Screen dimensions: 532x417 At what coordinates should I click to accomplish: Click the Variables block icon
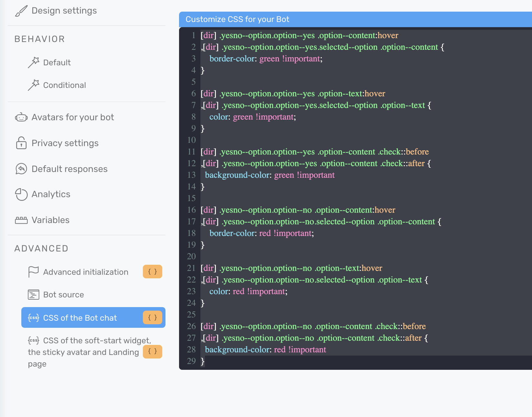(x=21, y=220)
